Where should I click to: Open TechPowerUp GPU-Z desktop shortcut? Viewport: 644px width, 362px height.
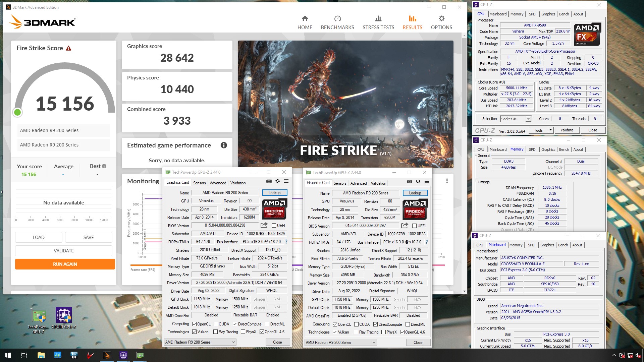tap(39, 320)
